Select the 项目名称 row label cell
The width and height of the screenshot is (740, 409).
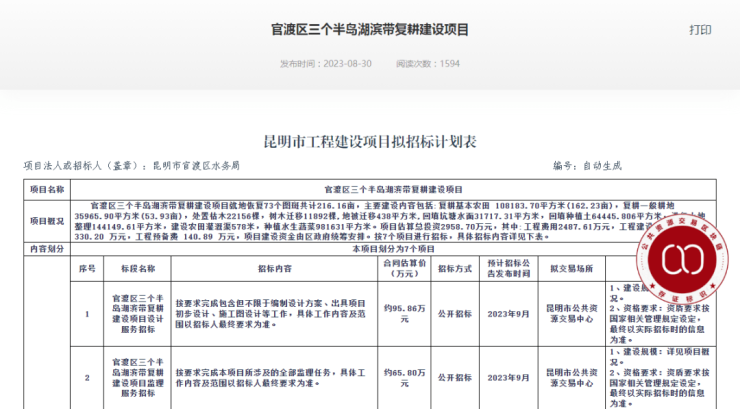pos(46,187)
